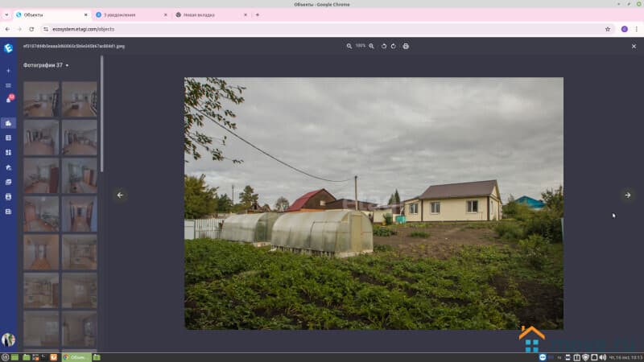Image resolution: width=644 pixels, height=362 pixels.
Task: Rotate the photo clockwise
Action: pos(394,46)
